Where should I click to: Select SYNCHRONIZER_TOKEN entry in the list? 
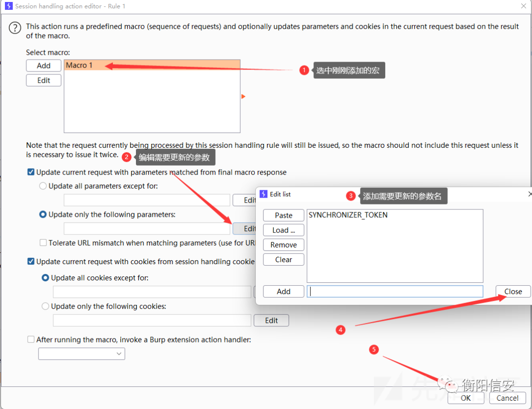click(x=348, y=215)
